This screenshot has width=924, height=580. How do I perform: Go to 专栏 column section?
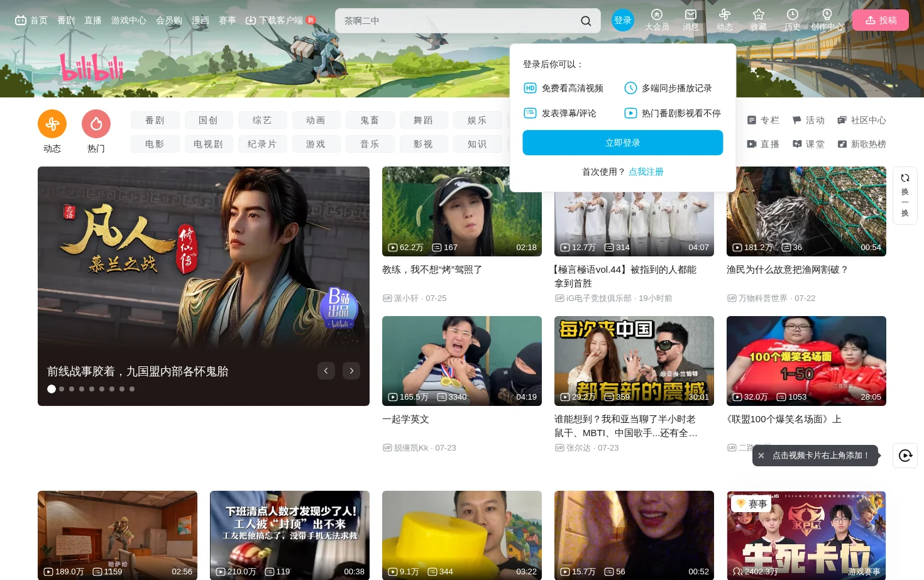click(763, 120)
